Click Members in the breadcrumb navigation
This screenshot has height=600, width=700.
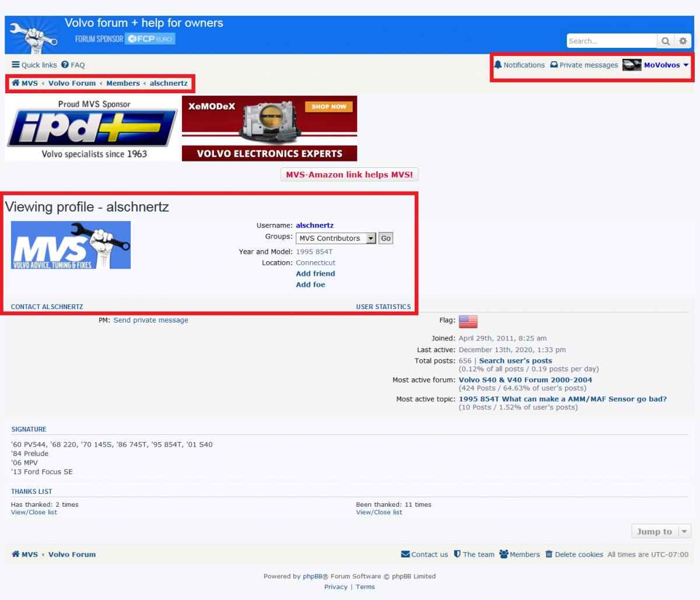tap(123, 83)
